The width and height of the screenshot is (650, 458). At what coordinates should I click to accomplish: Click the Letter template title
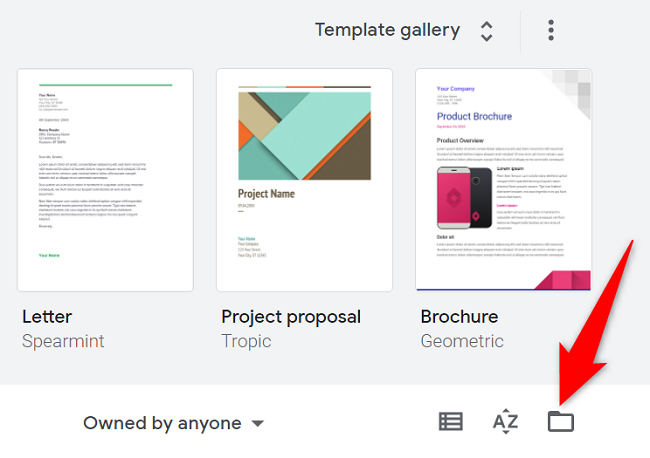coord(47,317)
